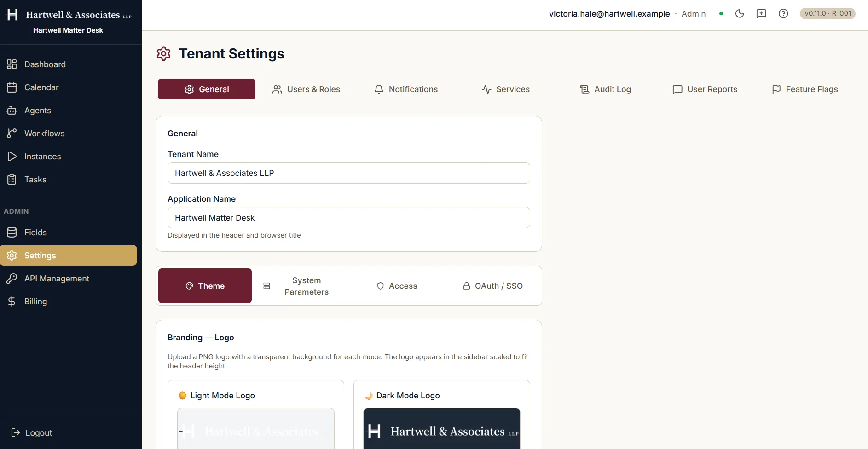
Task: Click the Services activity pulse icon
Action: pos(486,89)
